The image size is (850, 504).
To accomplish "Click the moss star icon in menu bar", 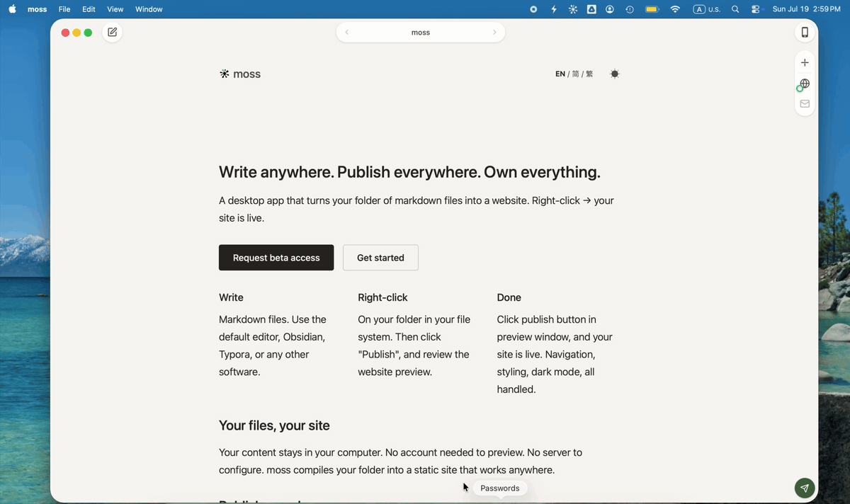I will pos(573,9).
